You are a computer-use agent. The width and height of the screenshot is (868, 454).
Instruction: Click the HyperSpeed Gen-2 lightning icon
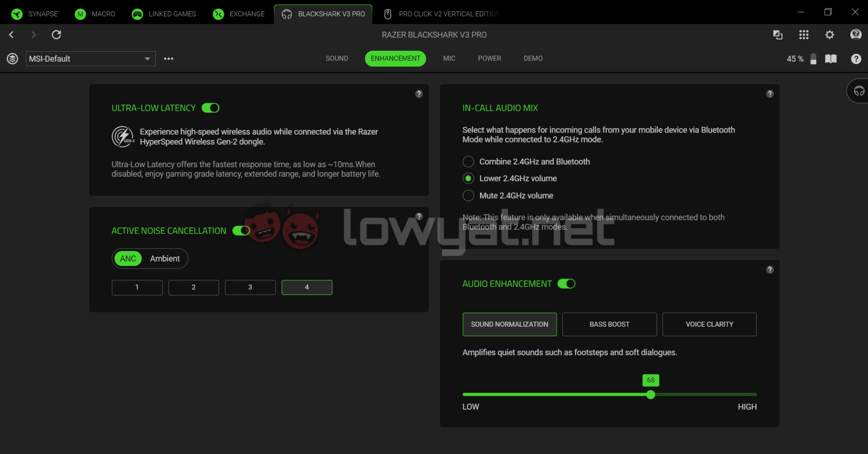pyautogui.click(x=123, y=137)
